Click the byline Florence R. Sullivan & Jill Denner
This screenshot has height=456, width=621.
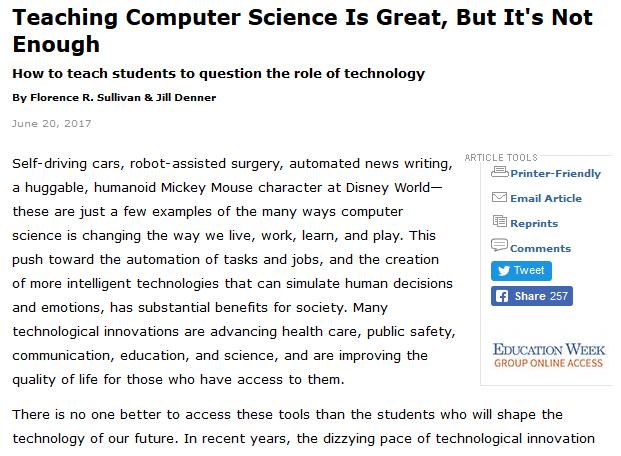pyautogui.click(x=114, y=98)
